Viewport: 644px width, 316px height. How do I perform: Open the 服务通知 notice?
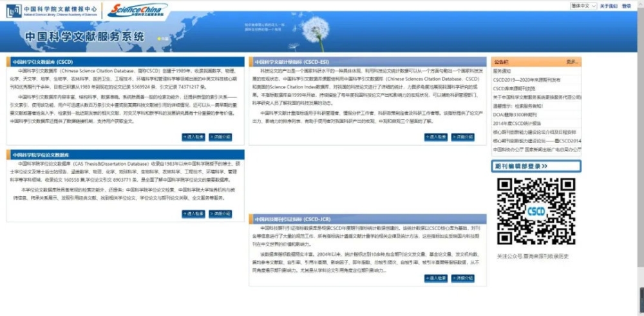point(502,71)
